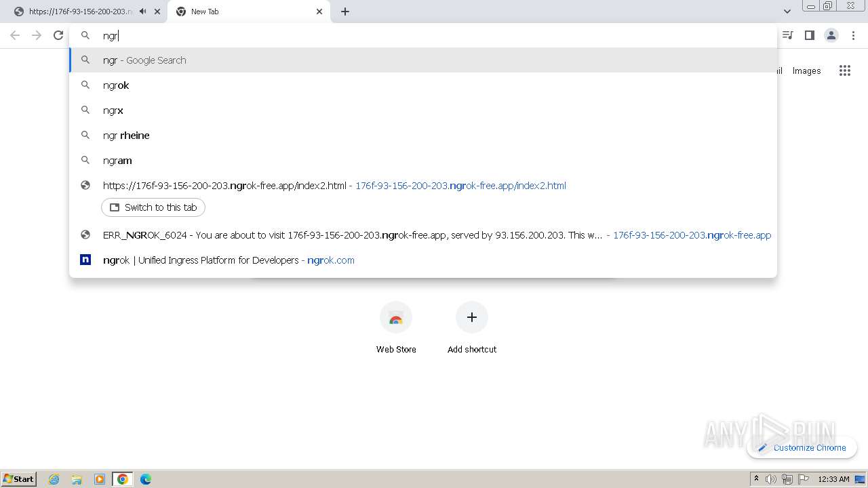
Task: Open the Web Store shortcut
Action: [x=396, y=328]
